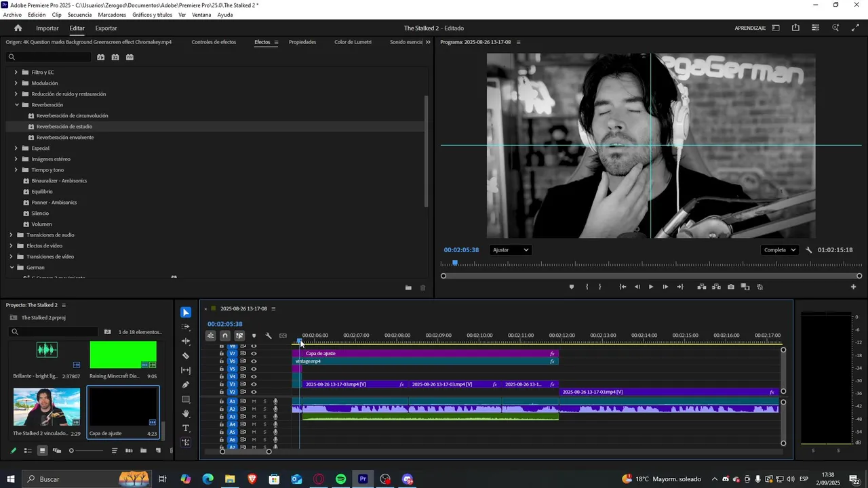The height and width of the screenshot is (488, 868).
Task: Toggle insert sequences as nests
Action: click(211, 335)
